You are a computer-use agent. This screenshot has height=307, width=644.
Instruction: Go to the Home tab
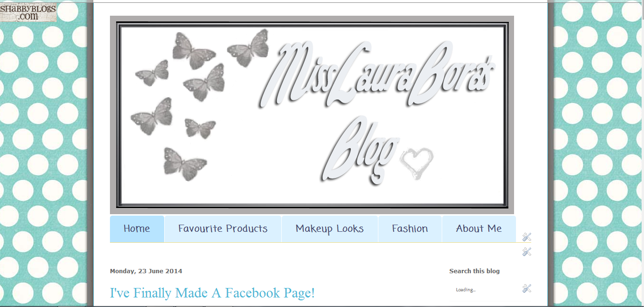tap(137, 229)
